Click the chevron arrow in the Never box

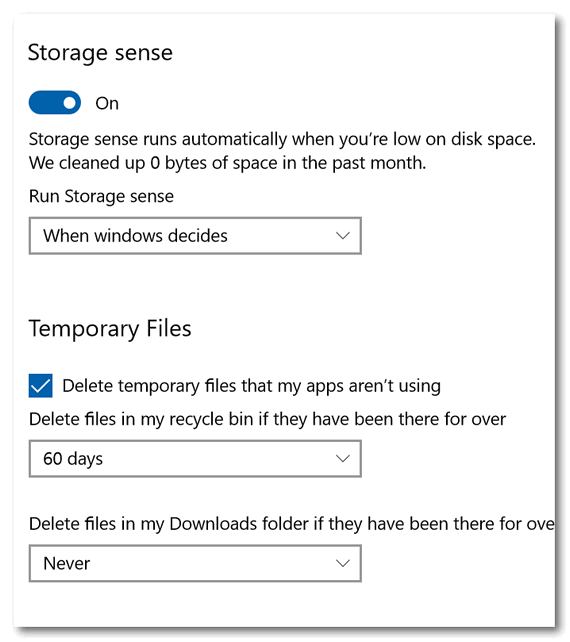342,563
